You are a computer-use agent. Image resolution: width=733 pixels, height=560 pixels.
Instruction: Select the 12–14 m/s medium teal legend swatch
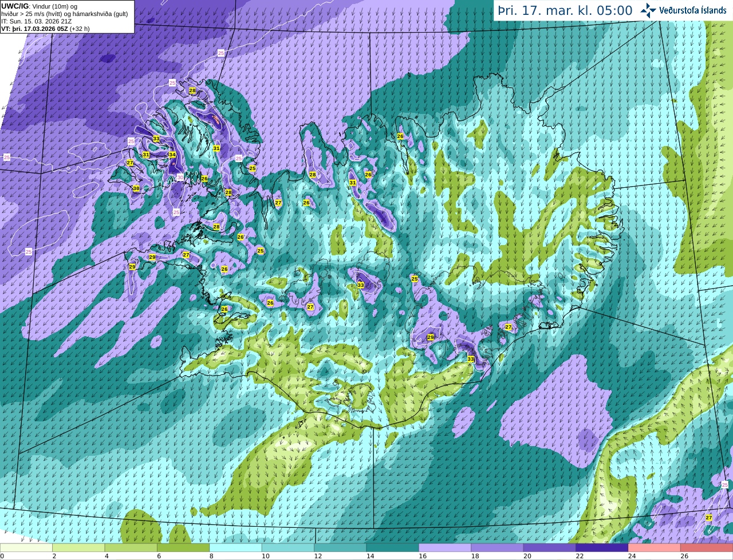[341, 547]
